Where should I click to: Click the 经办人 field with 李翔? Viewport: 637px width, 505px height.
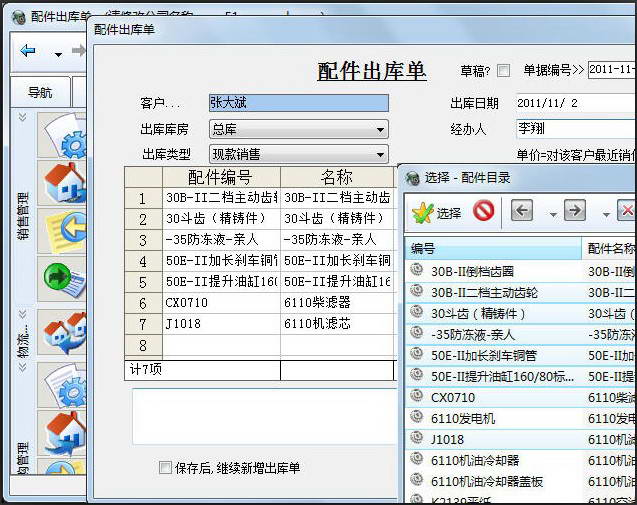(x=576, y=129)
